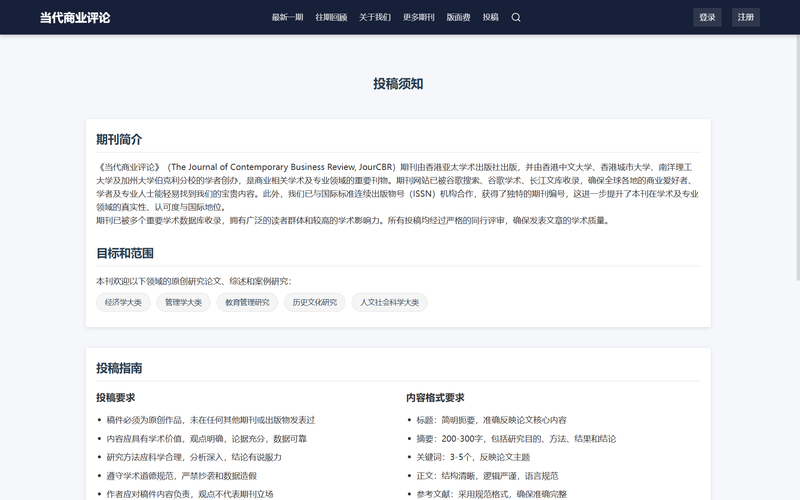Go to 往期回顾 in navigation
Viewport: 800px width, 500px height.
tap(331, 17)
